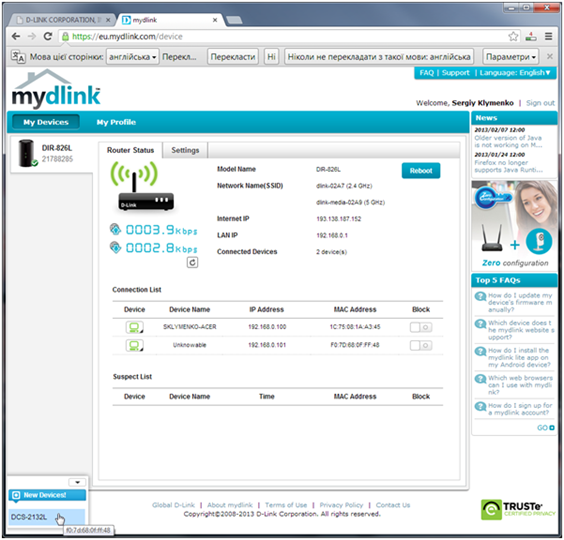Image resolution: width=564 pixels, height=540 pixels.
Task: Open the Privacy Policy footer link
Action: 341,505
